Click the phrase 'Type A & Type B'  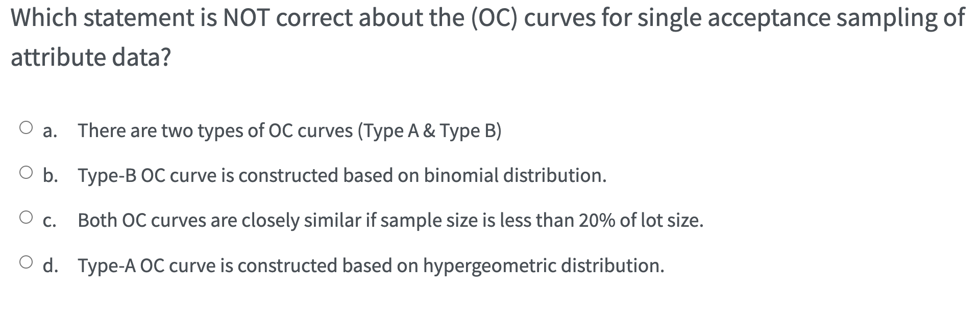430,131
